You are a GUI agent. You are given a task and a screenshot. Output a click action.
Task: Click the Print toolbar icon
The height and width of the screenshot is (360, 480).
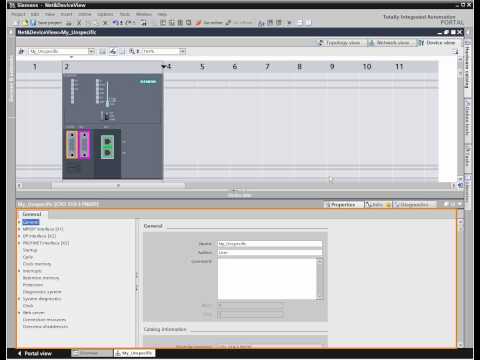click(69, 23)
